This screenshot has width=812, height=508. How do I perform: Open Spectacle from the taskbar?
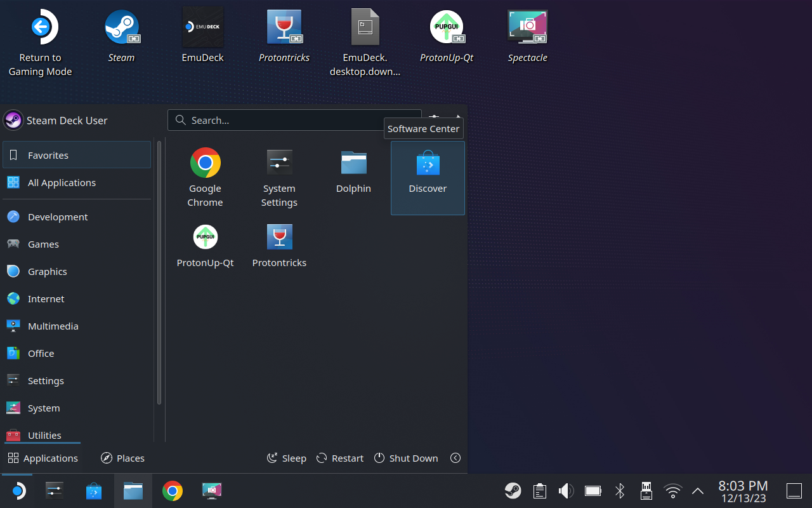[x=212, y=491]
